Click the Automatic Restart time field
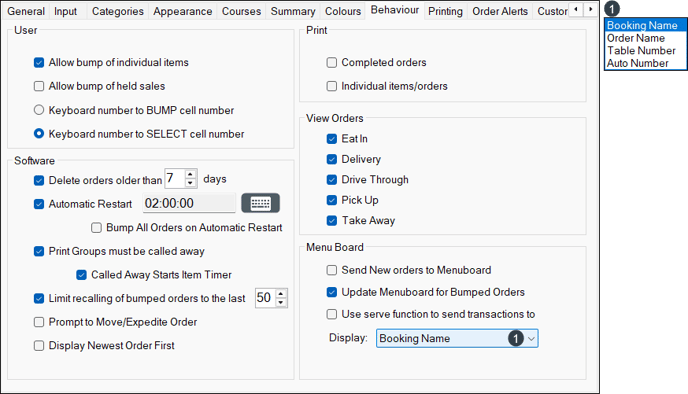 point(189,203)
